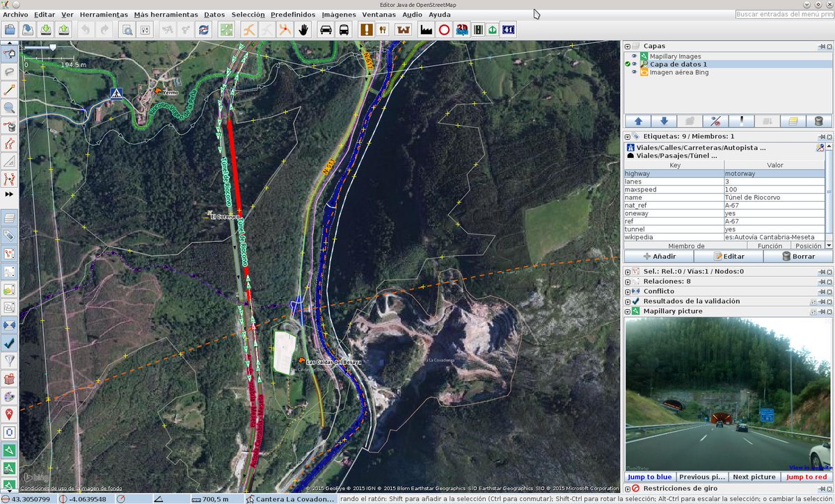Select the lasso selection tool in left toolbar
The height and width of the screenshot is (504, 835).
coord(10,72)
